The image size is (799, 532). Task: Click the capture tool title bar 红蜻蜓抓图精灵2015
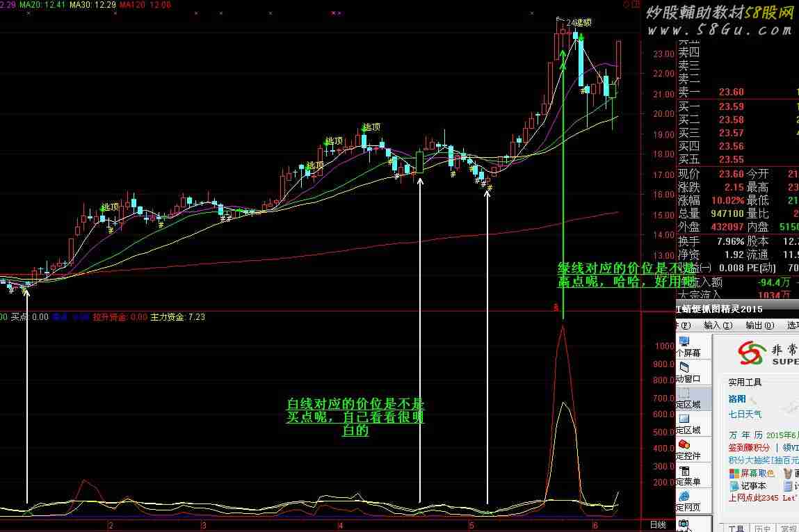pos(737,309)
